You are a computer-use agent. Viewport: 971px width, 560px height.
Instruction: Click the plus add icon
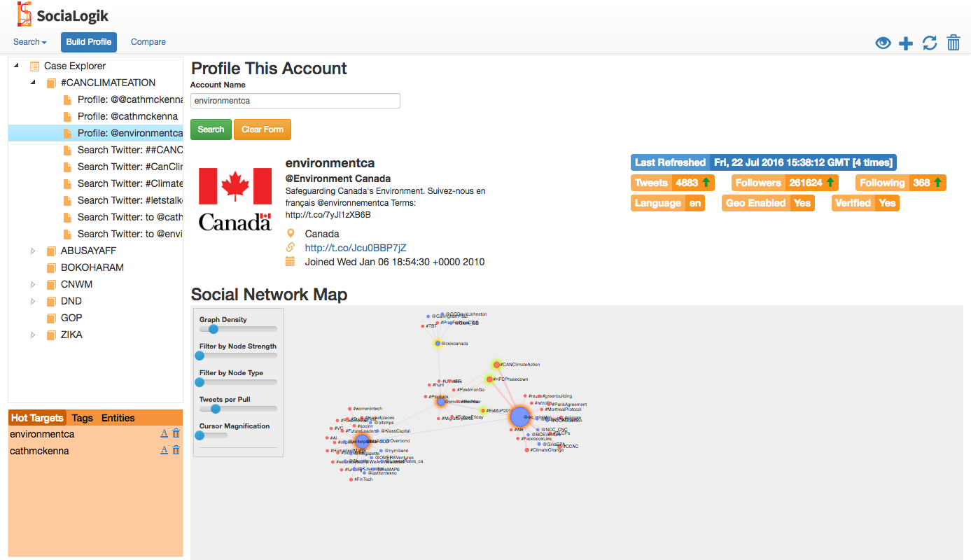[906, 43]
